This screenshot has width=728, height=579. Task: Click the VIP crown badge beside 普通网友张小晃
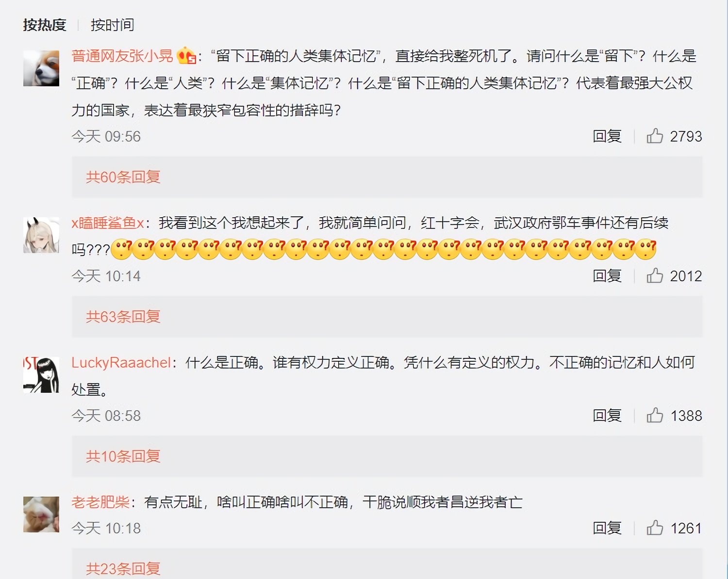[186, 56]
